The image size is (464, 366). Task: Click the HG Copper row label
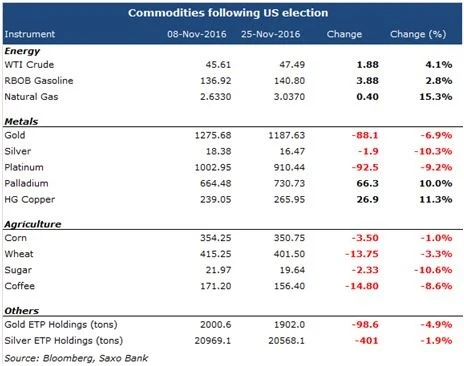click(x=30, y=199)
